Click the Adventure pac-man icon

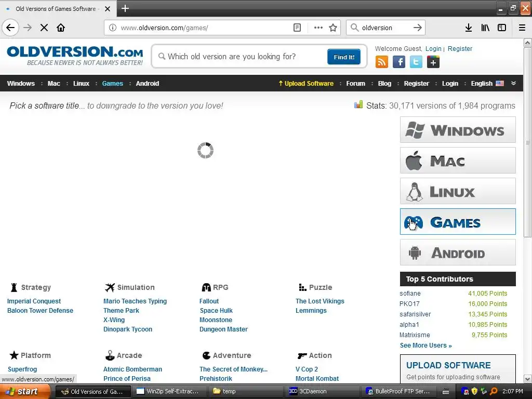(206, 355)
